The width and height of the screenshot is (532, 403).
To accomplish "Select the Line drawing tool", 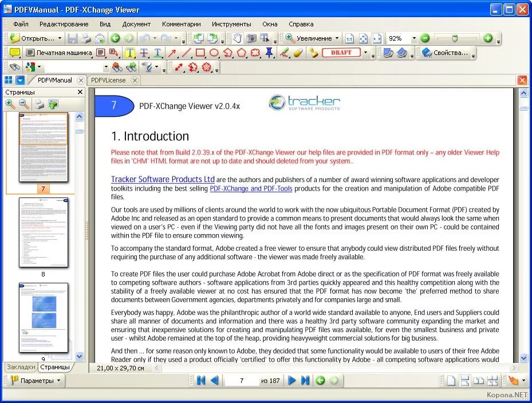I will [186, 53].
